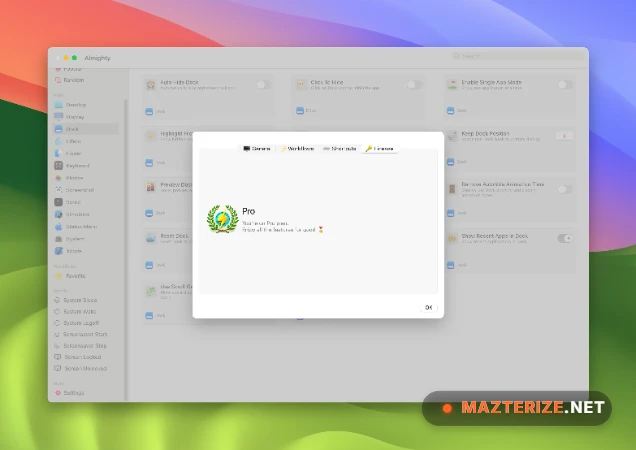Click the 'Pro' heading text
Image resolution: width=636 pixels, height=450 pixels.
249,211
